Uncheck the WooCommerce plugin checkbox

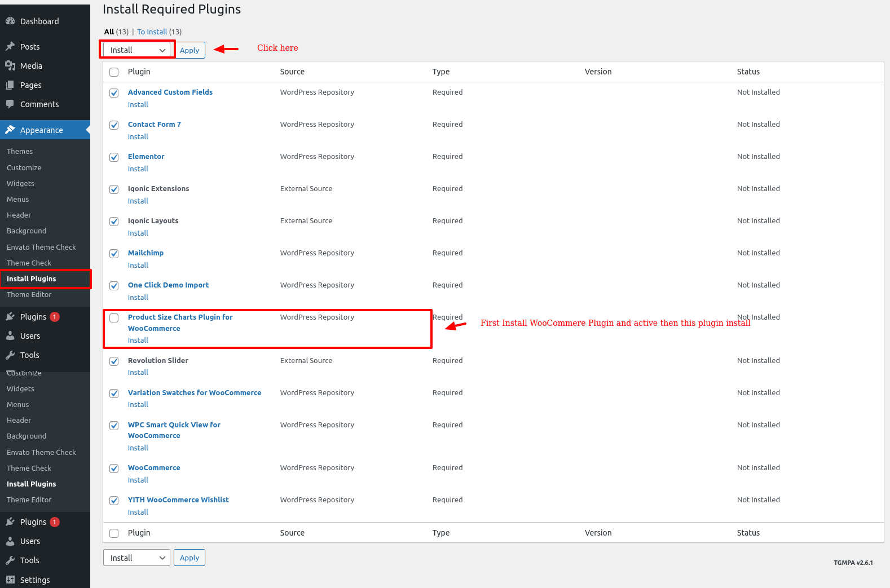[114, 468]
